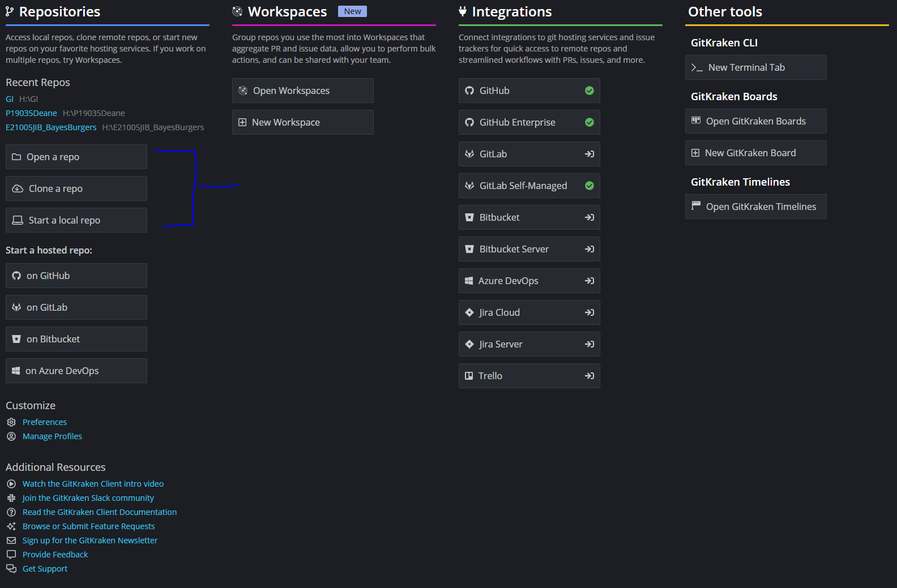
Task: Click the GitLab Self-Managed connected checkmark
Action: (590, 186)
